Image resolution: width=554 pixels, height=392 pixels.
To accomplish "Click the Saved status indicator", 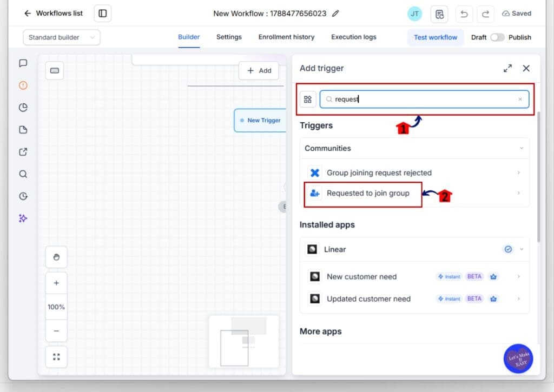I will click(x=517, y=14).
